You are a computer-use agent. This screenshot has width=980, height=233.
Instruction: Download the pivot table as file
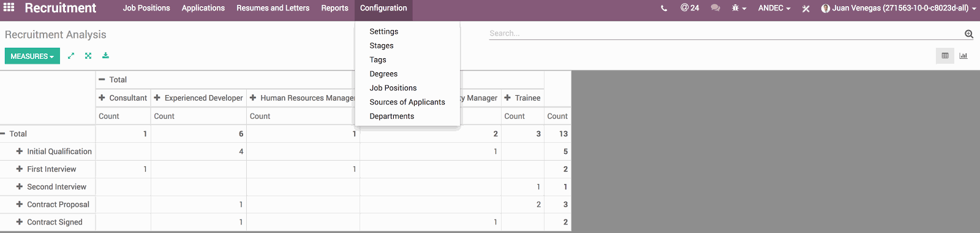pyautogui.click(x=105, y=56)
